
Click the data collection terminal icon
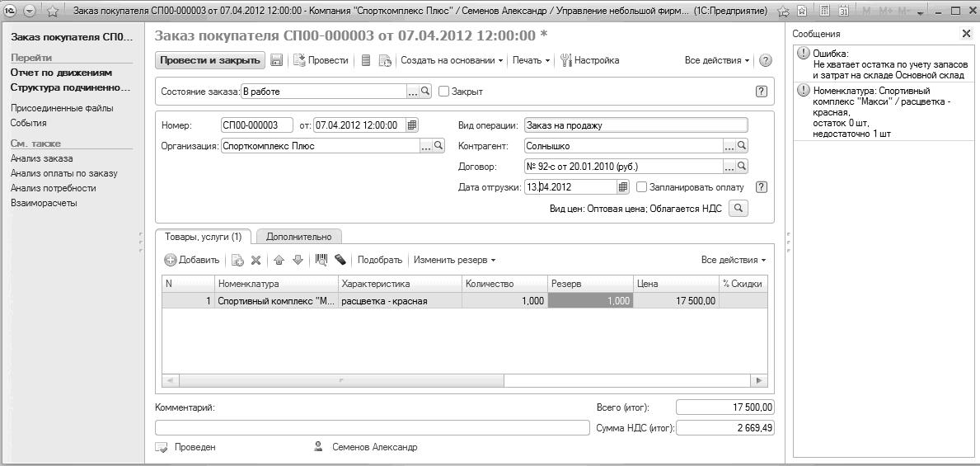[340, 260]
